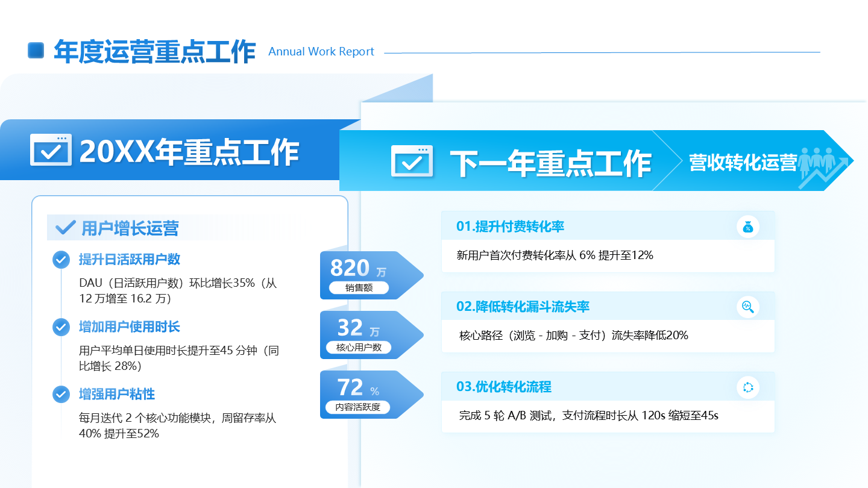Expand the 32万 核心用户数 arrow tag

pyautogui.click(x=362, y=334)
